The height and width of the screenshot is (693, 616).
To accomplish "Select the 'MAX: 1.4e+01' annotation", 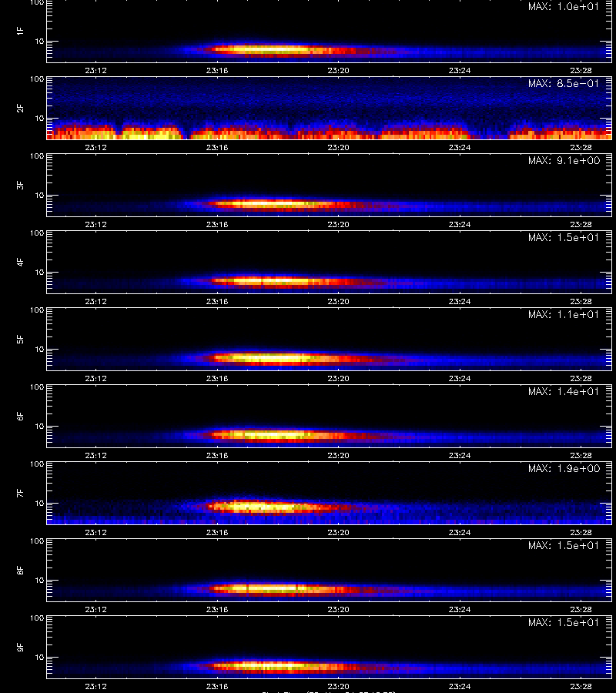I will [x=564, y=392].
